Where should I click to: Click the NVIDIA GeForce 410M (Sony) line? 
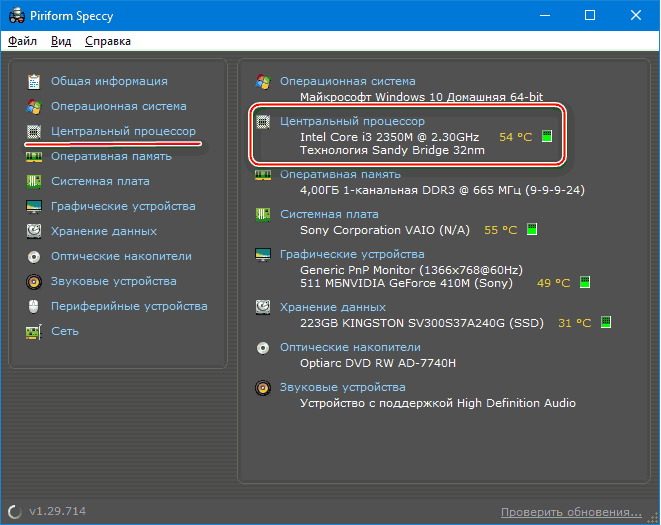point(406,283)
